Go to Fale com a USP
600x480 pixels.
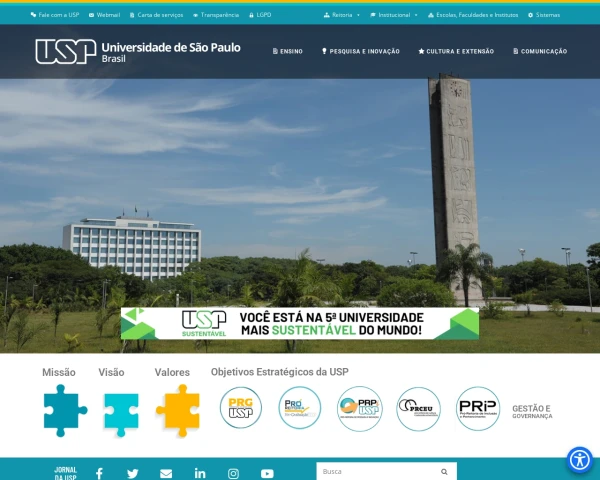click(55, 15)
